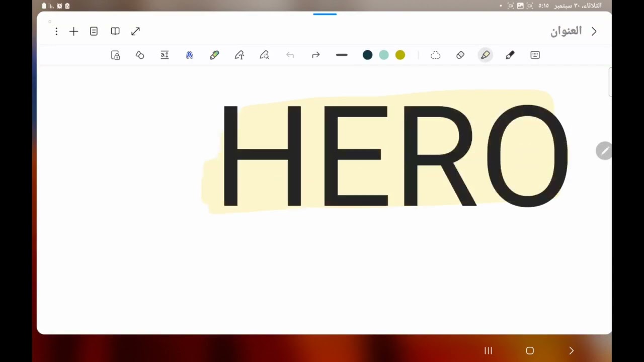Open the page list icon
The image size is (644, 362).
(94, 31)
